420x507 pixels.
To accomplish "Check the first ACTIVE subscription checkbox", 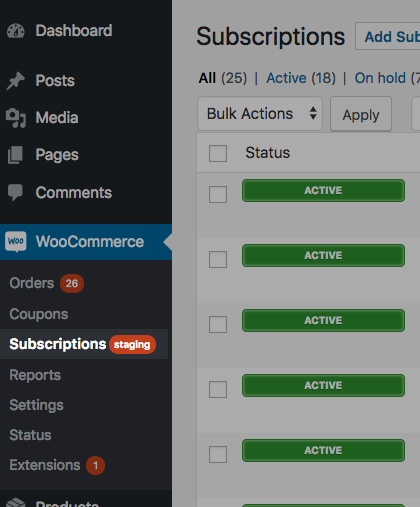I will pos(218,194).
